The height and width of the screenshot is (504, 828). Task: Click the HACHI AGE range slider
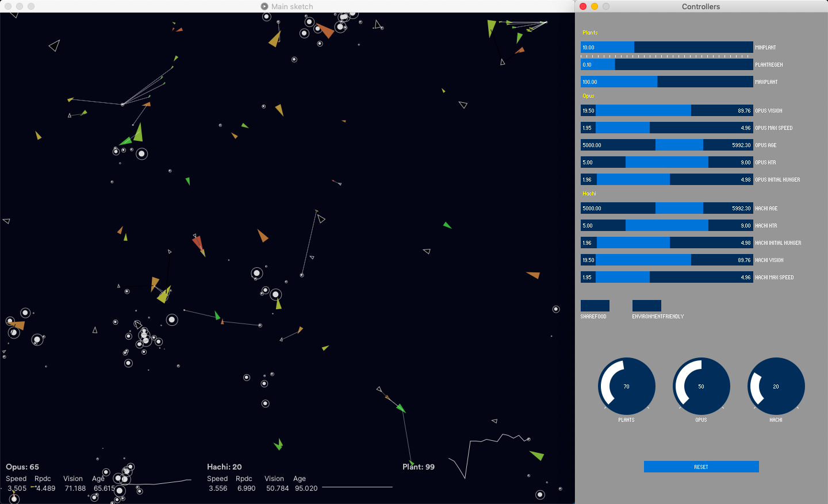click(666, 208)
